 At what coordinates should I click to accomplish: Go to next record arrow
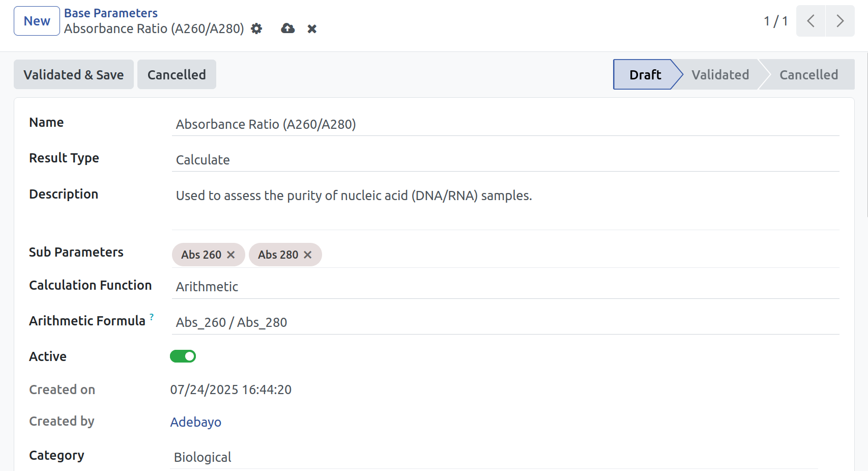840,21
